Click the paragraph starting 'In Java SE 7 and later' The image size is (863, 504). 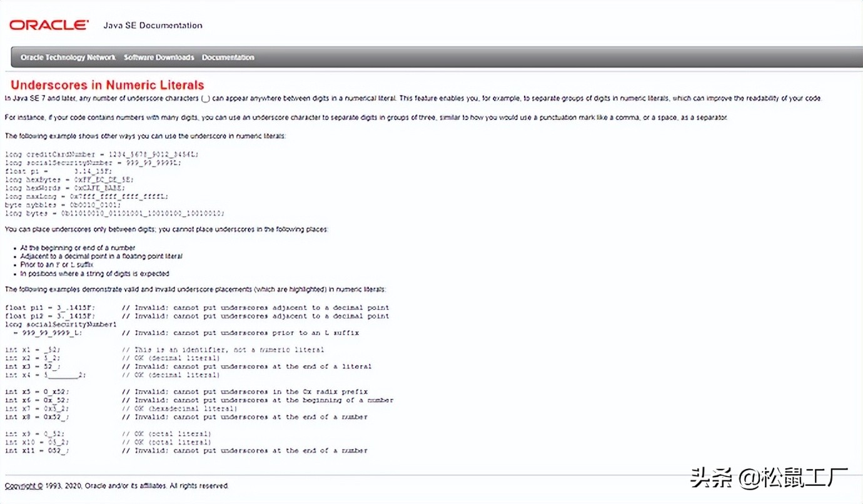point(413,99)
